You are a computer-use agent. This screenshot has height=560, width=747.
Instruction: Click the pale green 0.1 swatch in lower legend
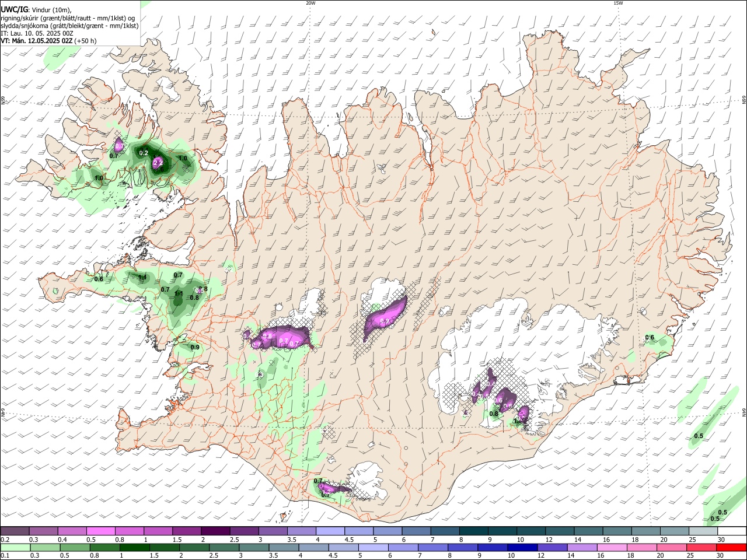click(x=15, y=547)
